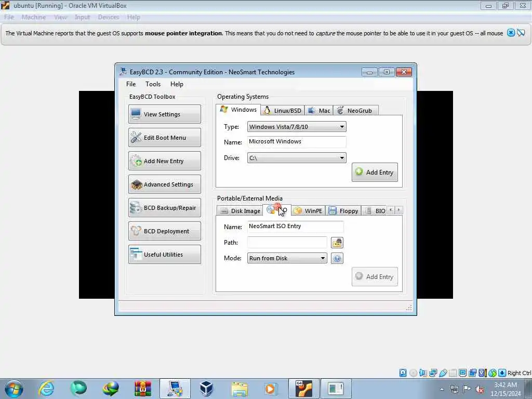Open the Mode dropdown showing Run from Disk
This screenshot has width=532, height=399.
(287, 258)
